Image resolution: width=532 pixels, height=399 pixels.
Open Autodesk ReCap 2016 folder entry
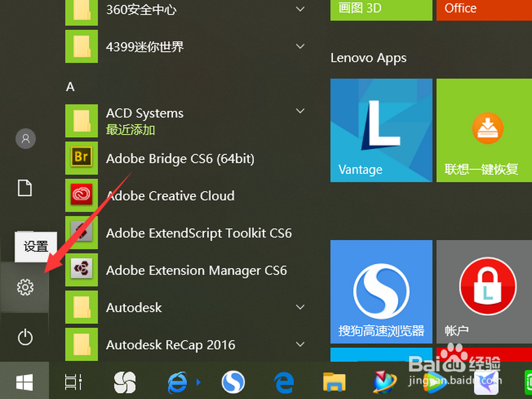(x=186, y=344)
